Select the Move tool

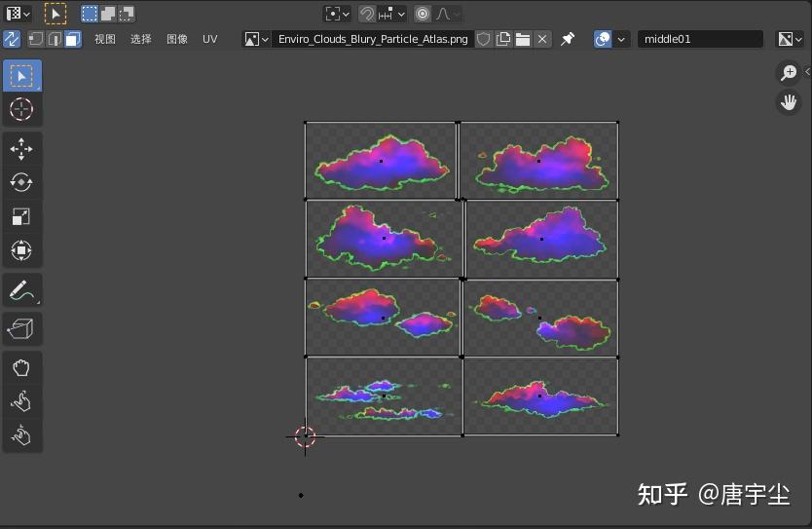(x=21, y=149)
